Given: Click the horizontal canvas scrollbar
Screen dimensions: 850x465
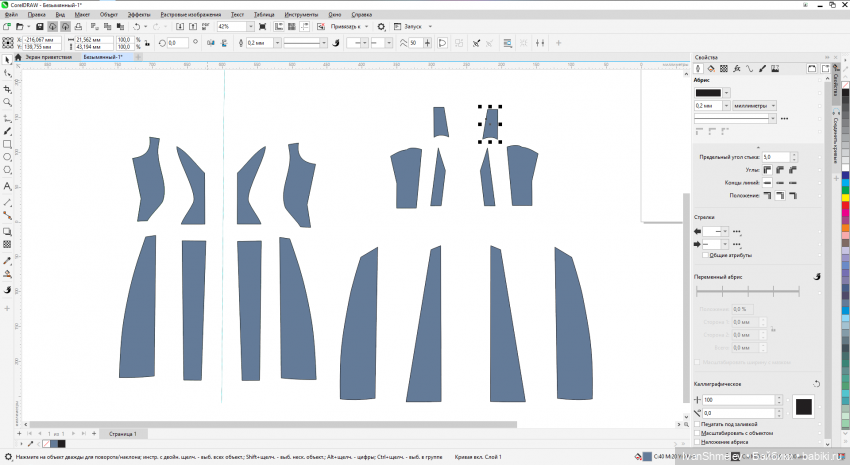Looking at the screenshot, I should 273,424.
